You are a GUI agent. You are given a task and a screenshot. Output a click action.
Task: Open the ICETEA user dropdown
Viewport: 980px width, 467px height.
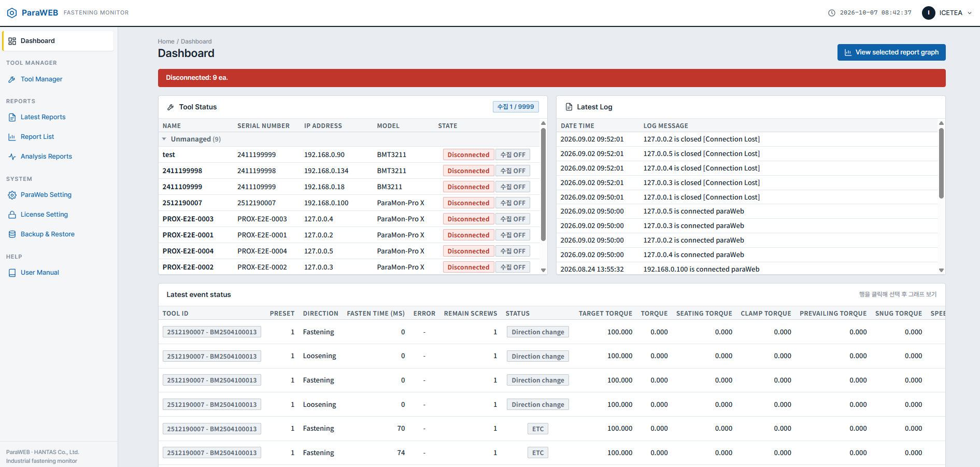[947, 12]
